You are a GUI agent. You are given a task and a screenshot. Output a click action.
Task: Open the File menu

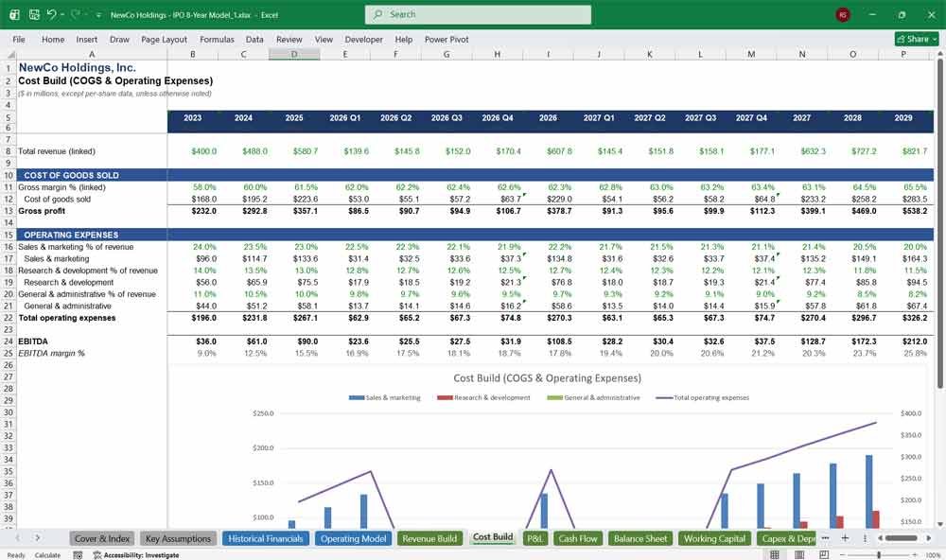tap(19, 39)
